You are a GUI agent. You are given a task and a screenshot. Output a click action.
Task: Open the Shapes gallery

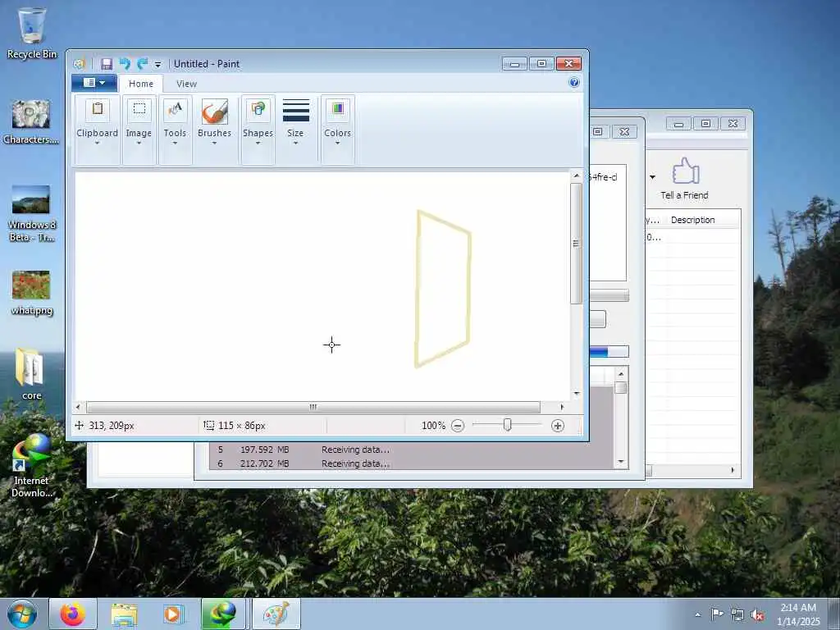tap(258, 130)
